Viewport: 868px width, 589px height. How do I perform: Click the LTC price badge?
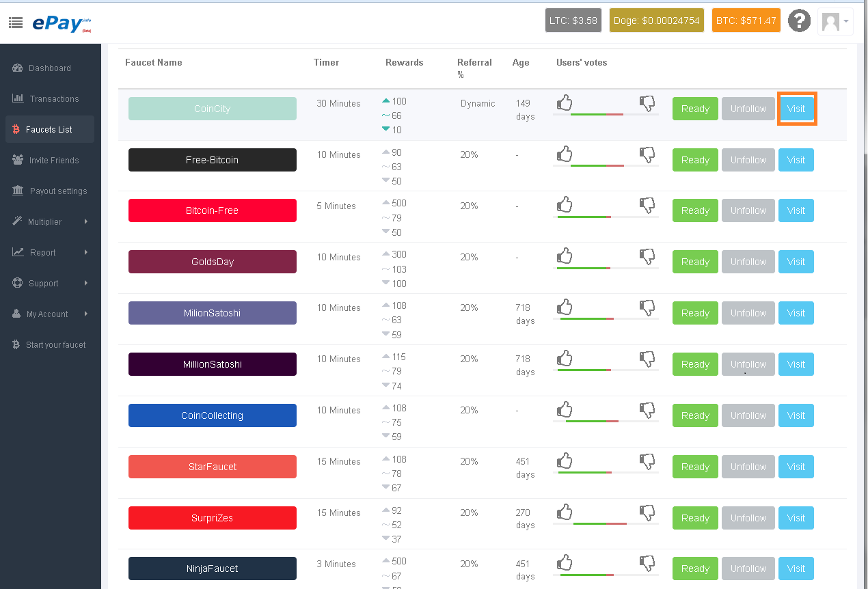point(573,20)
